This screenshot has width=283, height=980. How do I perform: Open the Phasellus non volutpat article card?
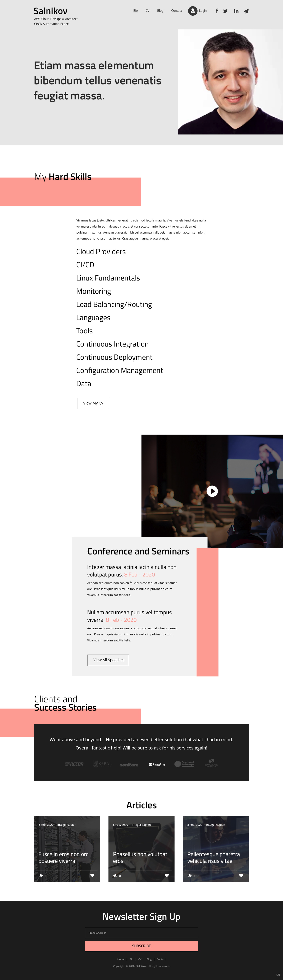pyautogui.click(x=141, y=849)
